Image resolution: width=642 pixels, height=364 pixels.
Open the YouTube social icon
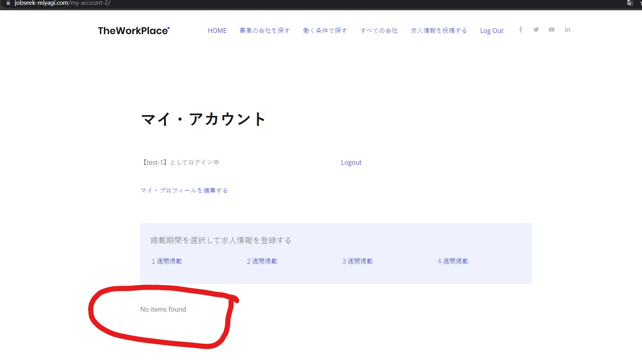click(551, 30)
